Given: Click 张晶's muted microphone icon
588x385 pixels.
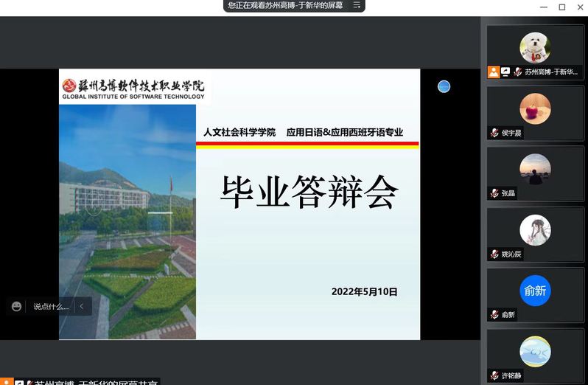Looking at the screenshot, I should [x=494, y=193].
